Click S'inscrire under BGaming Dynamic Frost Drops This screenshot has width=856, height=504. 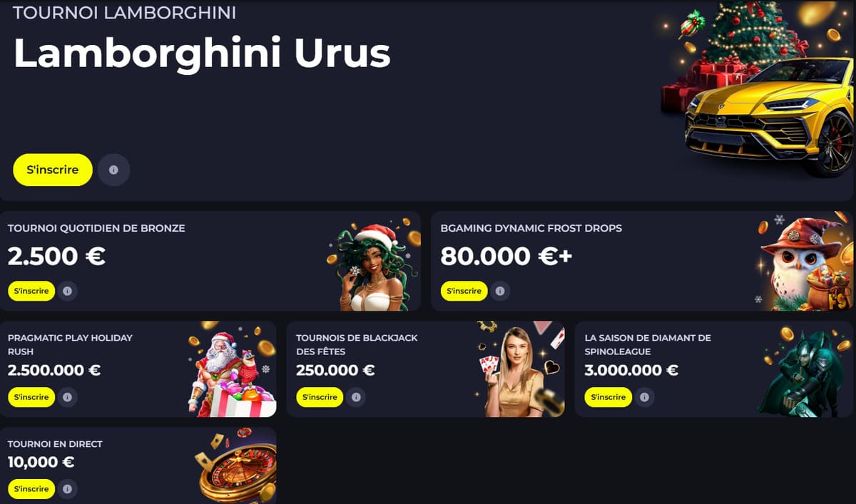tap(464, 291)
